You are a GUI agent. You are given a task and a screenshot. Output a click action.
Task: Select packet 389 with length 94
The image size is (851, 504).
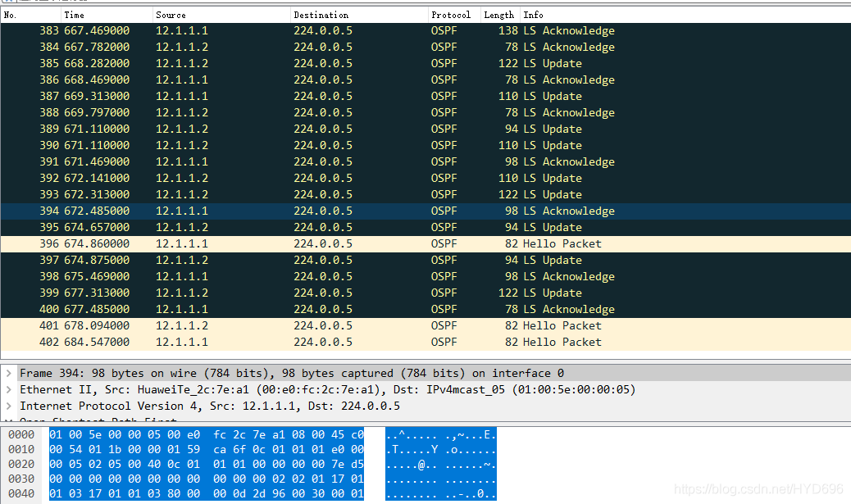(425, 129)
